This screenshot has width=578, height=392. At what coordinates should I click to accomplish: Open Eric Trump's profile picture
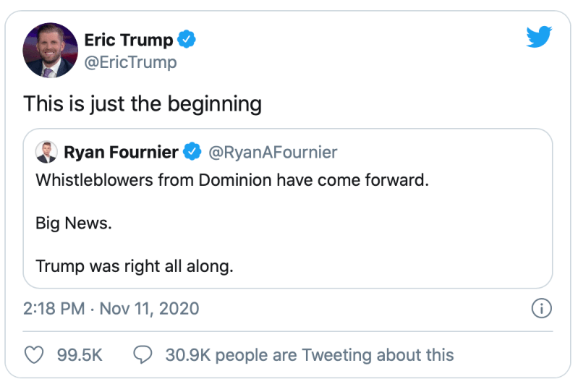50,50
